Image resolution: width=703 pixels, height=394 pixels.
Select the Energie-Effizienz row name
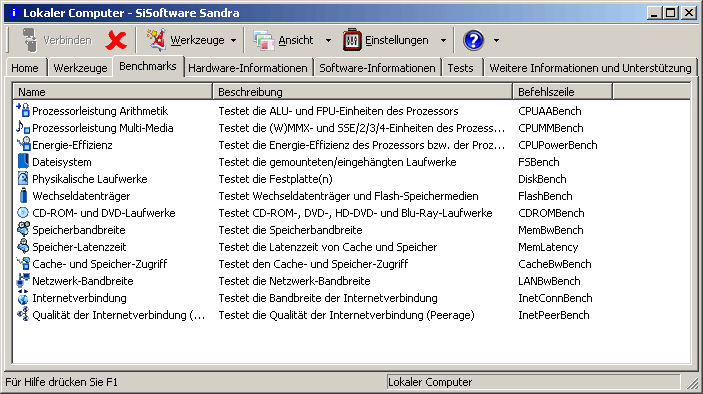72,145
